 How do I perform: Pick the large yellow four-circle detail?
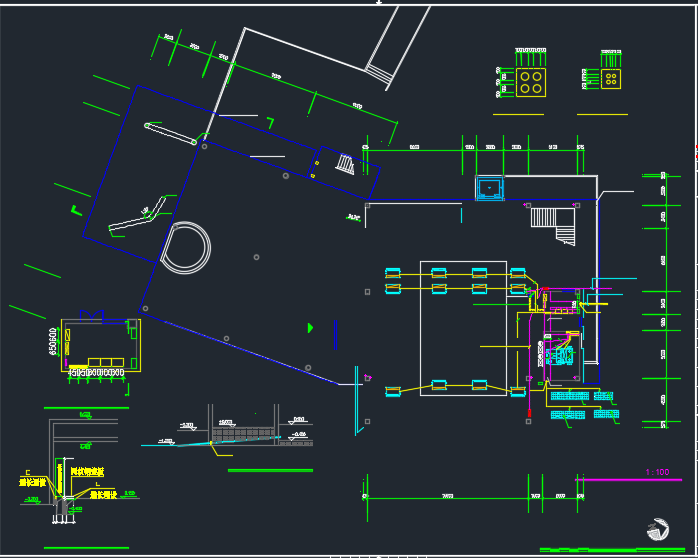pos(531,82)
